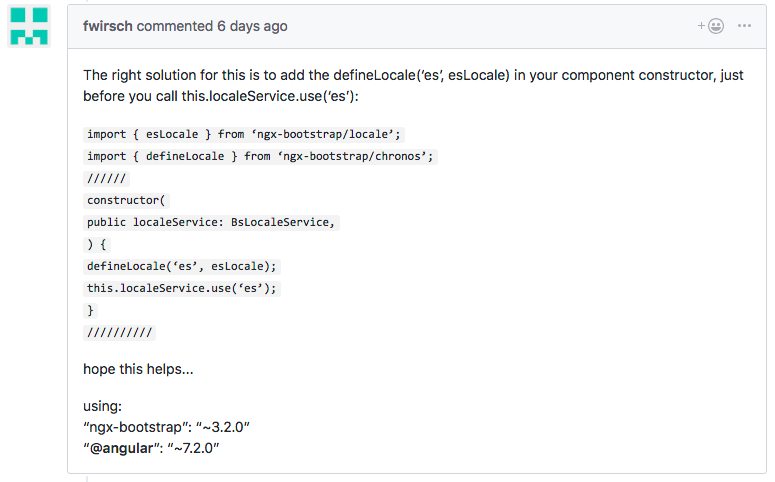Screen dimensions: 775x482
Task: Click the "this.localeService.use('es');" code line
Action: tap(182, 288)
